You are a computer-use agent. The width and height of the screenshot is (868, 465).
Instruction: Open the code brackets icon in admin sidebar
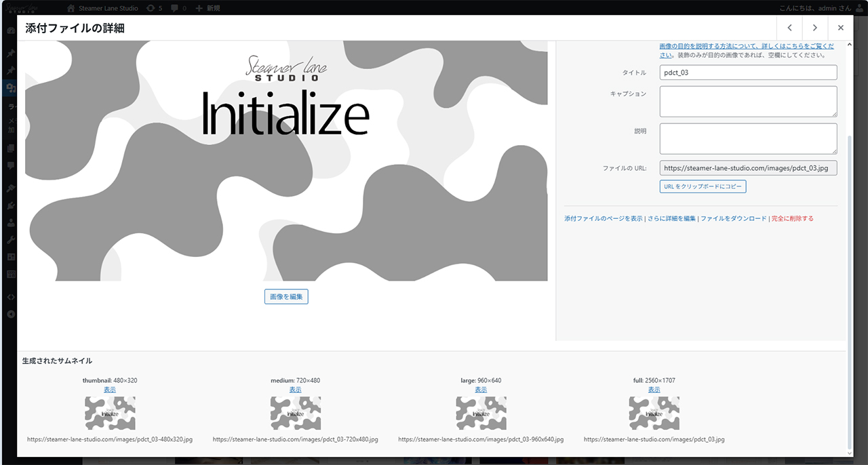[11, 297]
